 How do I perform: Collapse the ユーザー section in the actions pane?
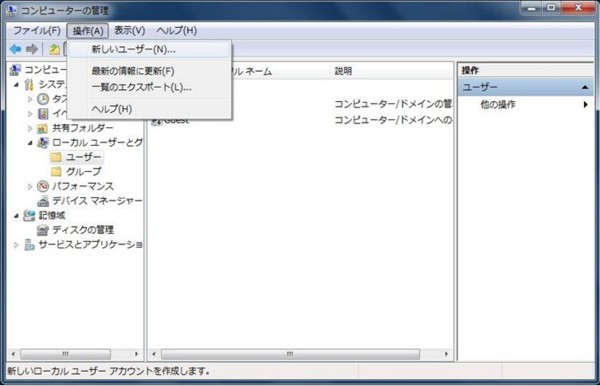coord(585,87)
